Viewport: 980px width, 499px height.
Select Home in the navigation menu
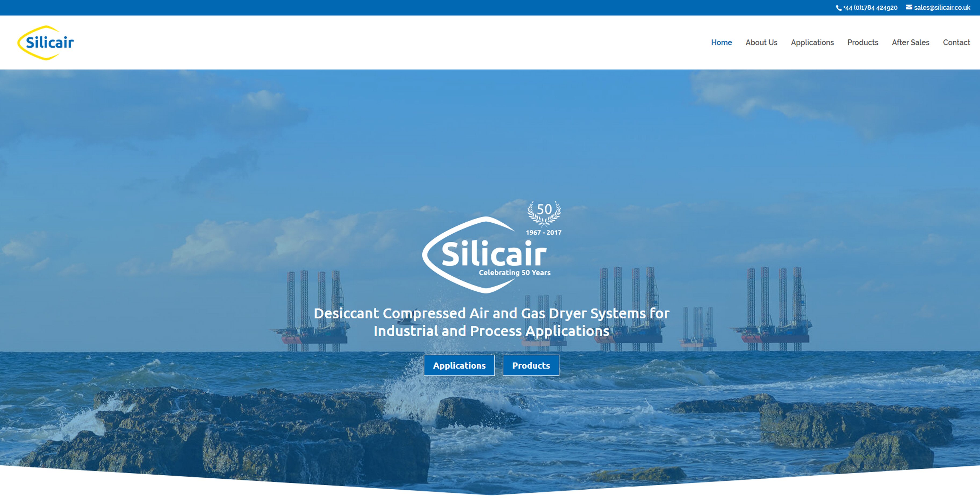(721, 43)
